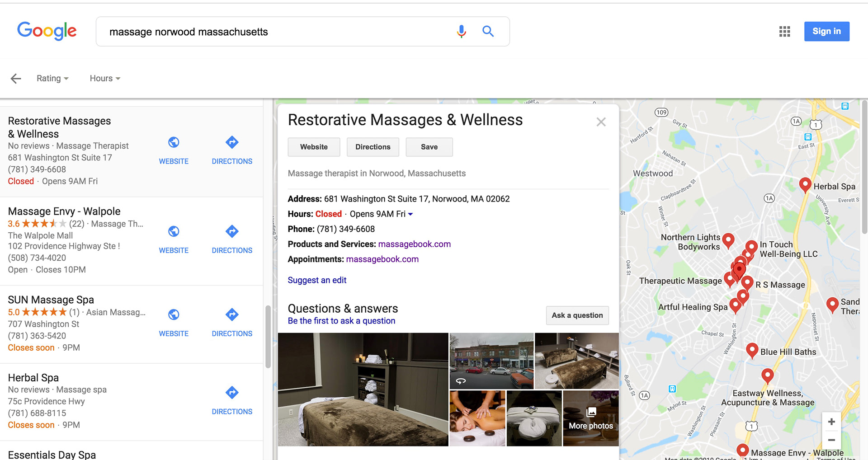Click the Westwood label on the map

[x=653, y=174]
